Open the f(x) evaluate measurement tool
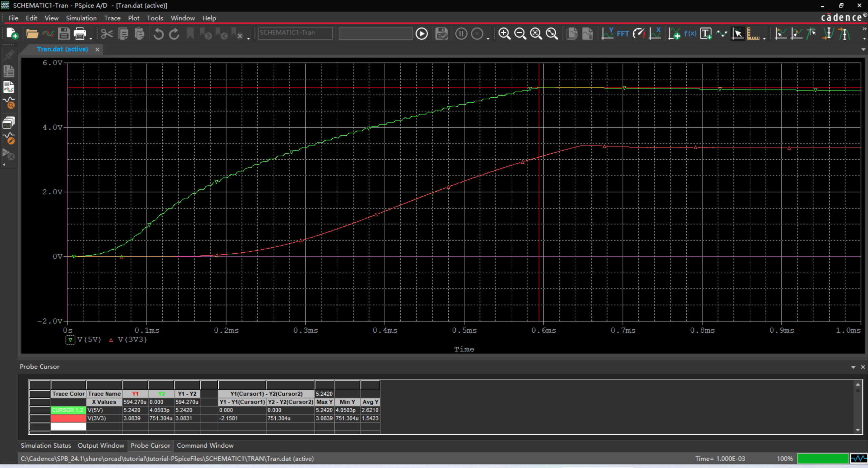This screenshot has height=468, width=868. click(690, 34)
